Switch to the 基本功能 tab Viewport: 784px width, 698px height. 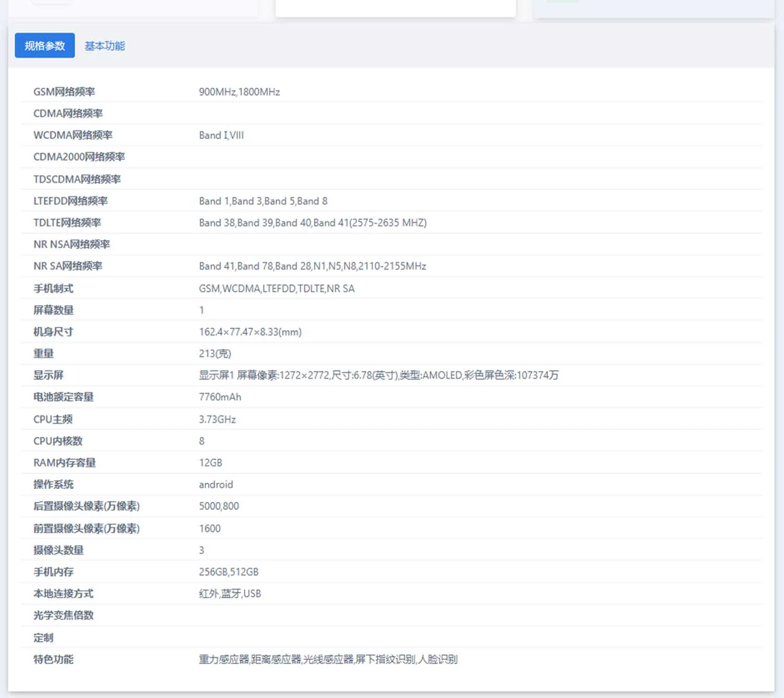[x=105, y=46]
